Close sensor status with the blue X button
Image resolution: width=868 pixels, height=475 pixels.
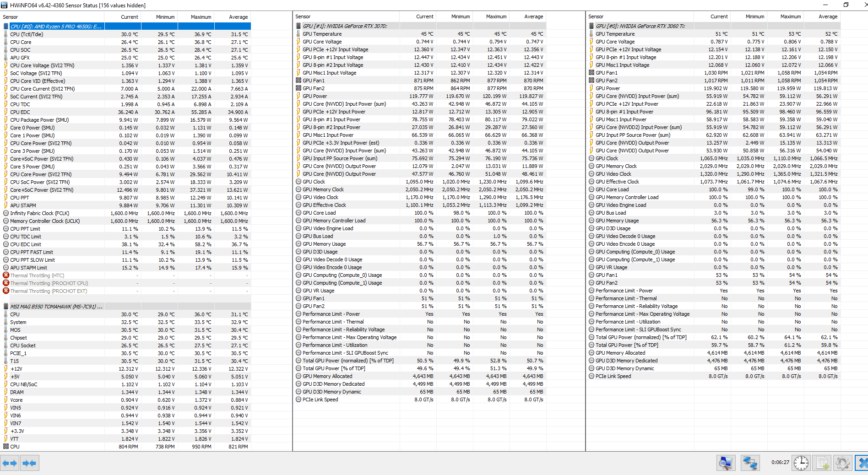click(x=862, y=463)
